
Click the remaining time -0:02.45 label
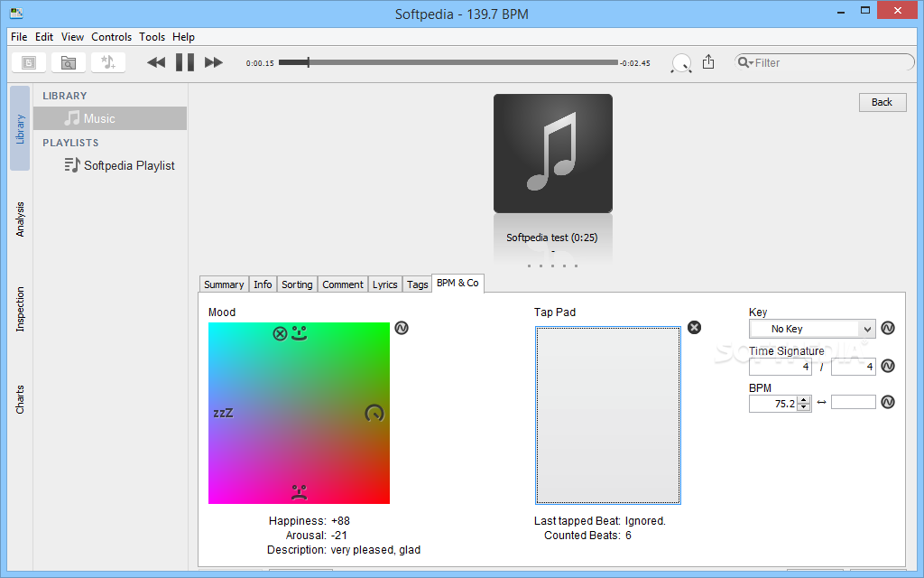click(635, 63)
